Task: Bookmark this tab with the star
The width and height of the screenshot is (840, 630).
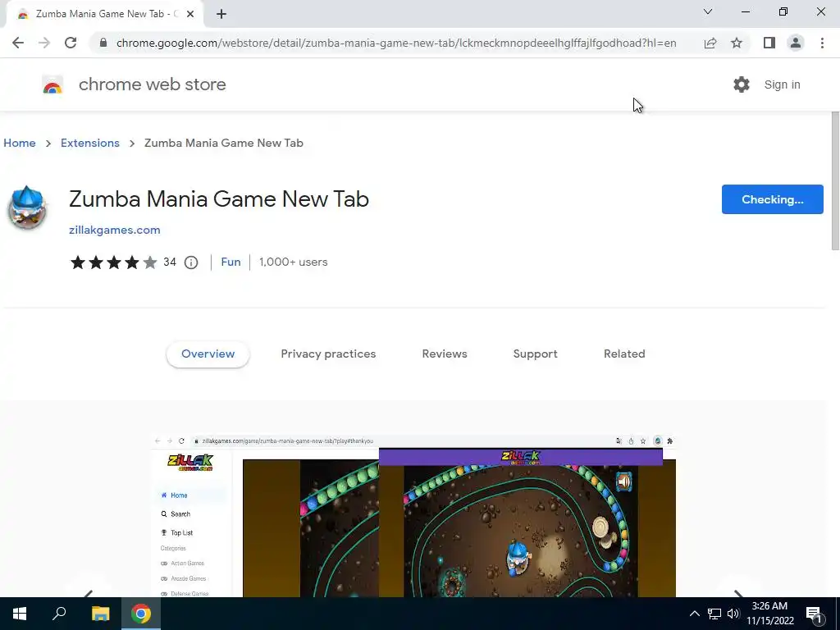Action: pos(737,43)
